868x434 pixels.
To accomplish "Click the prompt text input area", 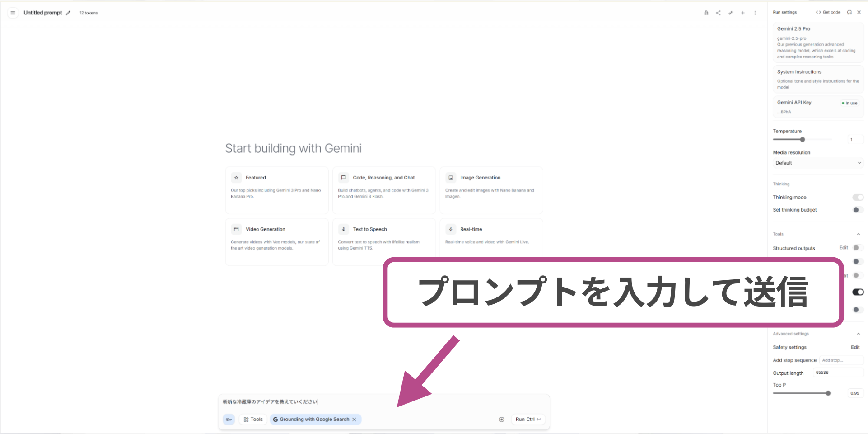I will click(384, 401).
